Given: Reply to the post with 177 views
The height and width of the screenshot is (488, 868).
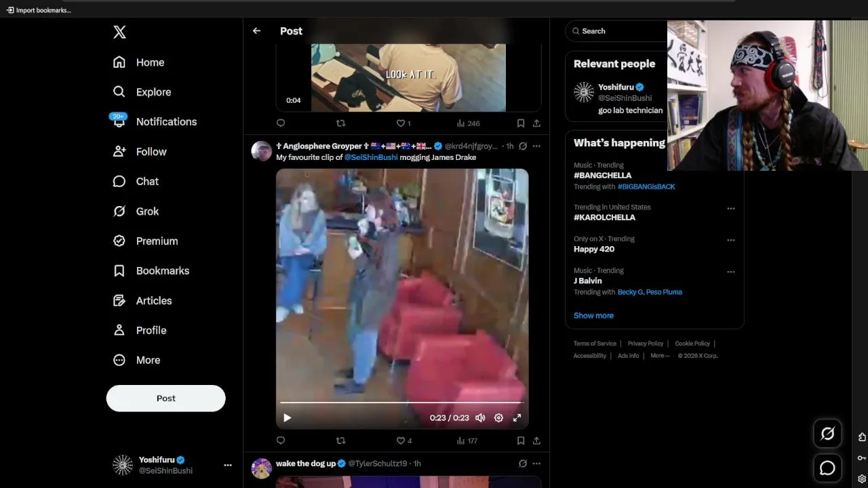Looking at the screenshot, I should (x=281, y=441).
